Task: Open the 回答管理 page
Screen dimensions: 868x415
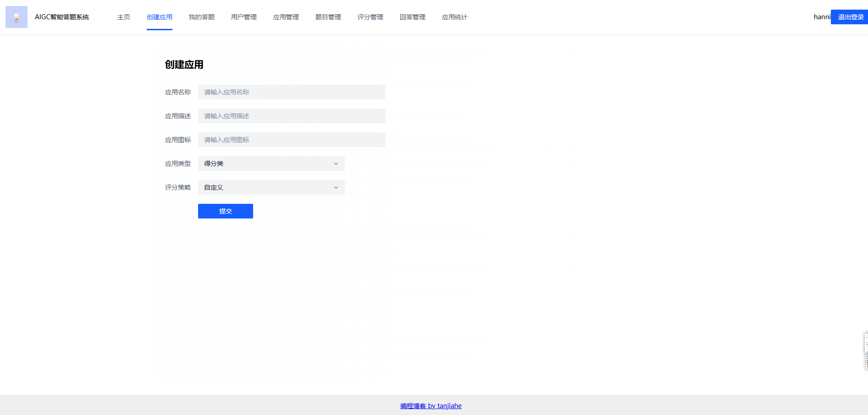Action: click(x=413, y=17)
